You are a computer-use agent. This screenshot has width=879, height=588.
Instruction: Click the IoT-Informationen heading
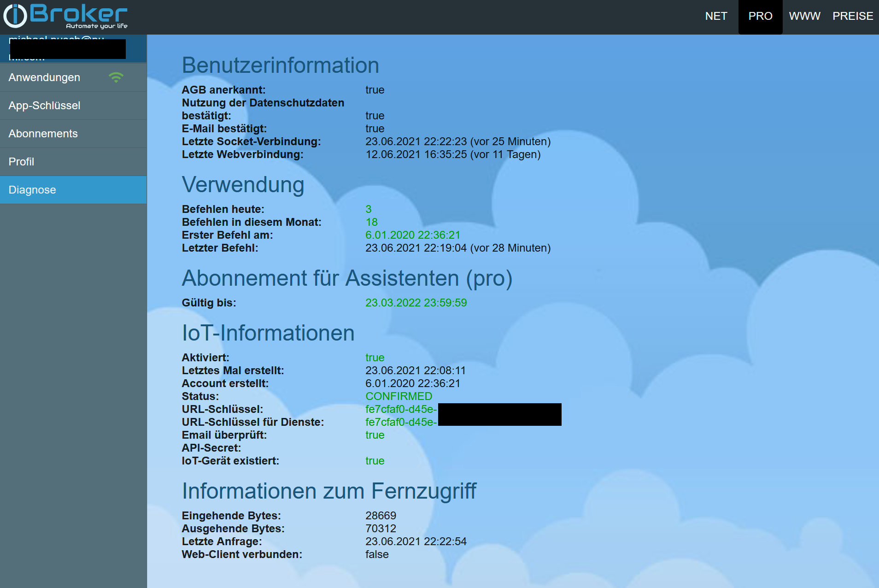(x=268, y=333)
